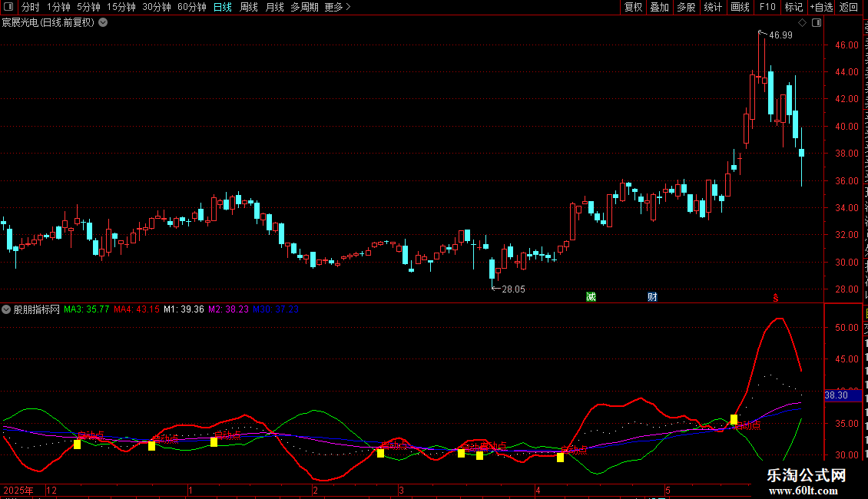This screenshot has height=499, width=868.
Task: Open the 画线 drawing tools
Action: click(740, 7)
